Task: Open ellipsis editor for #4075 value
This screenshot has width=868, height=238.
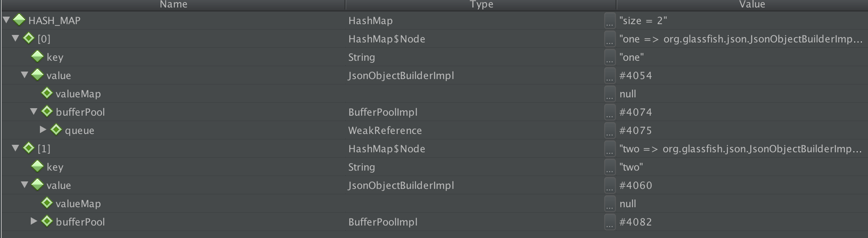Action: tap(609, 130)
